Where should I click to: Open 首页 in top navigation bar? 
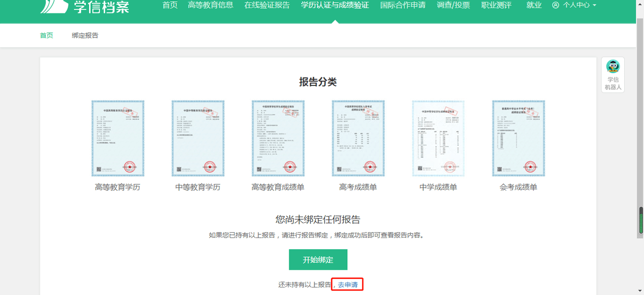pos(170,5)
